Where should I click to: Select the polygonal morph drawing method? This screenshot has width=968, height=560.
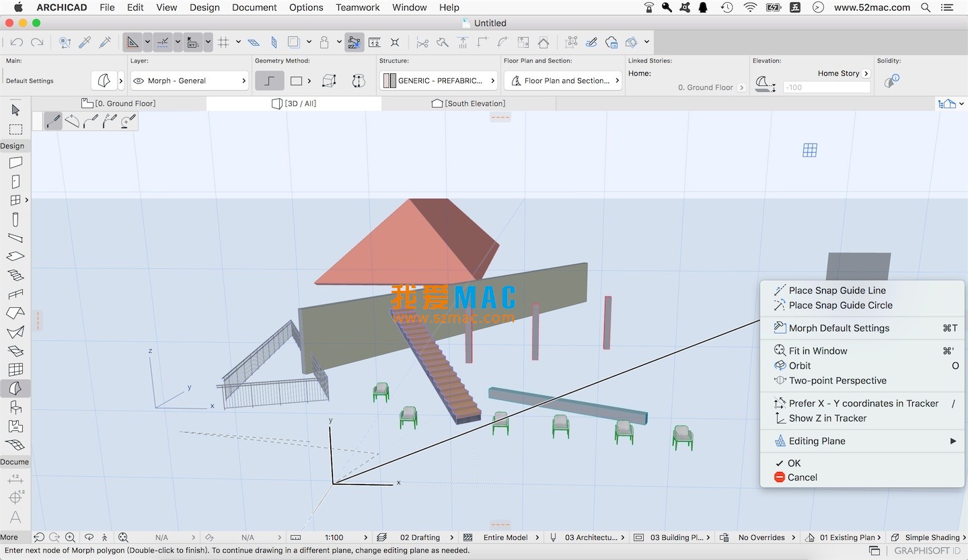[x=269, y=81]
